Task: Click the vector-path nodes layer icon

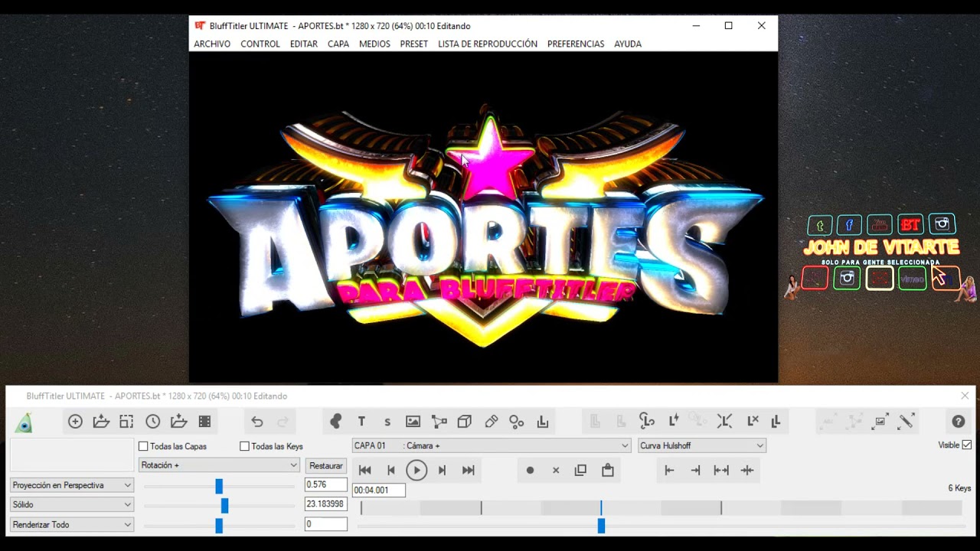Action: [x=439, y=422]
